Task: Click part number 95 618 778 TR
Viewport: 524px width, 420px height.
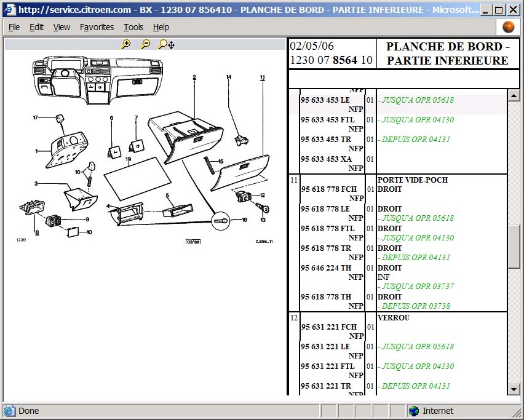Action: tap(326, 248)
